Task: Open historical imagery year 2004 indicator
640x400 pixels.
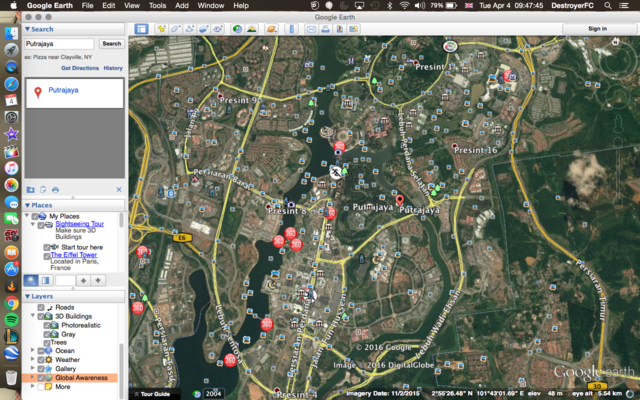Action: pos(213,393)
